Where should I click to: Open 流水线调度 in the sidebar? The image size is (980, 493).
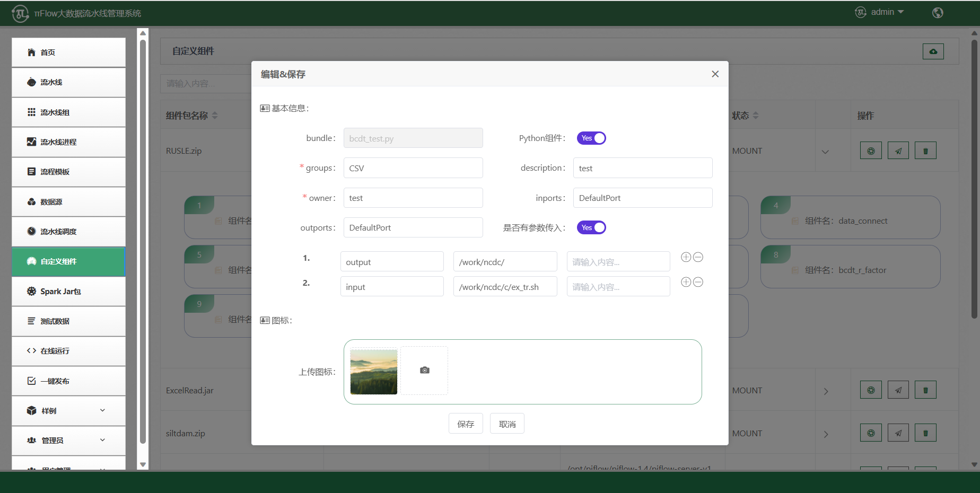click(68, 232)
